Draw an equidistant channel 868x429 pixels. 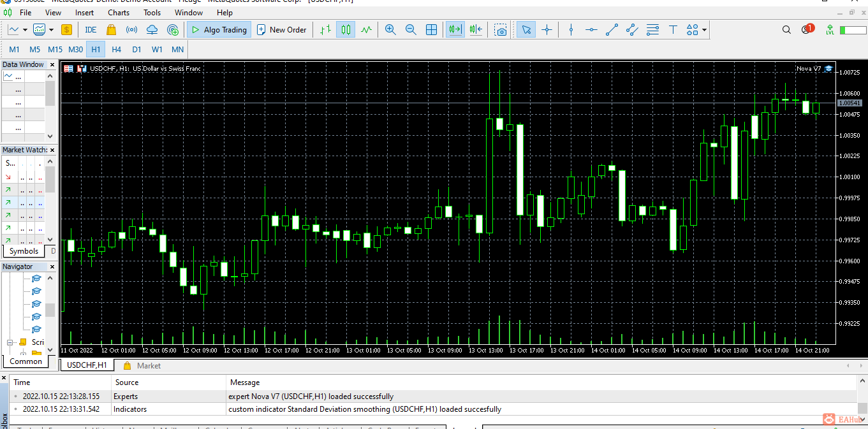(x=632, y=29)
